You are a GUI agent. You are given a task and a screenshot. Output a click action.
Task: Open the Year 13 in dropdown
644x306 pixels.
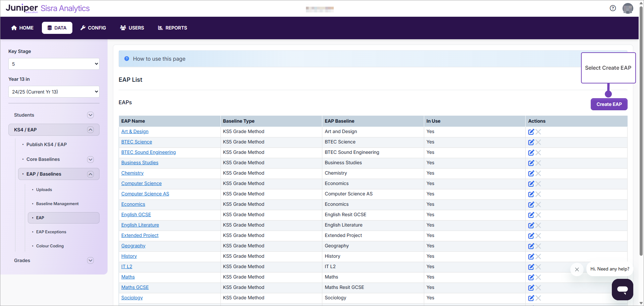(54, 92)
